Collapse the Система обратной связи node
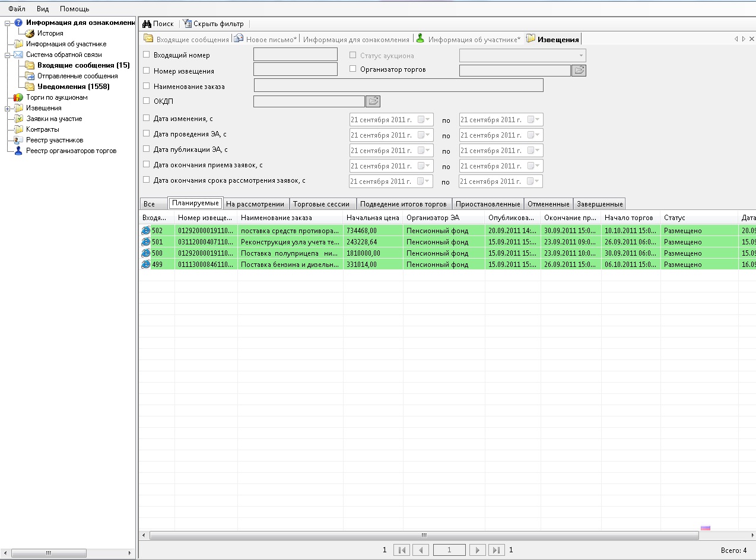Screen dimensions: 756x560 pos(7,55)
